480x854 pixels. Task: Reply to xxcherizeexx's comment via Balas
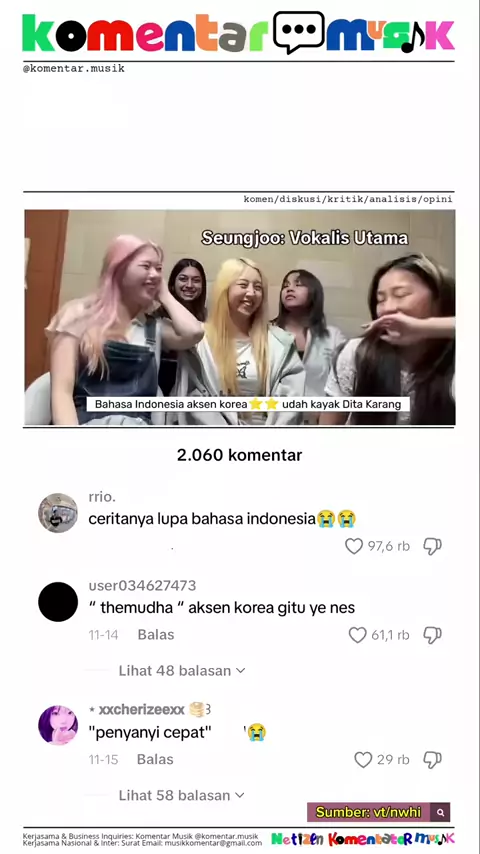tap(155, 759)
